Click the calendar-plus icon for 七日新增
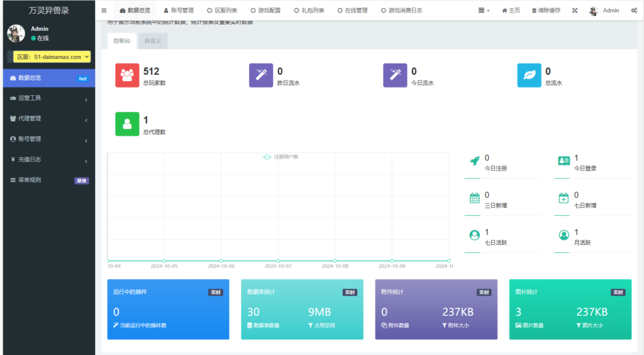This screenshot has height=355, width=644. [563, 198]
